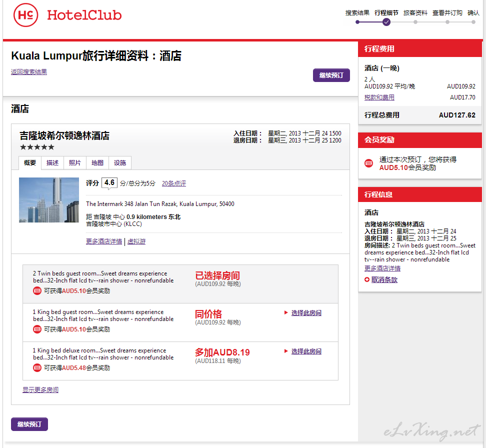Click the 2 Twin beds guest room description
This screenshot has width=486, height=448.
[103, 277]
